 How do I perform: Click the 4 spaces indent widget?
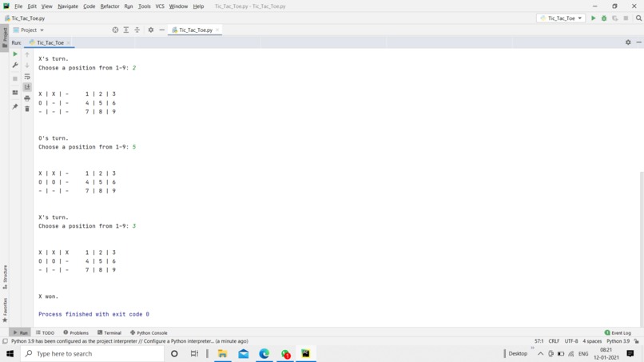click(592, 341)
